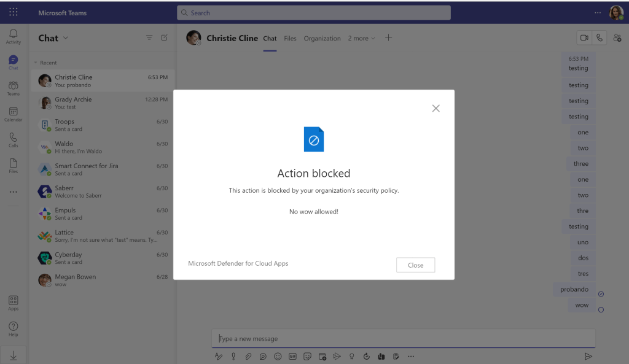Switch to the Files tab
The image size is (629, 364).
pyautogui.click(x=290, y=38)
